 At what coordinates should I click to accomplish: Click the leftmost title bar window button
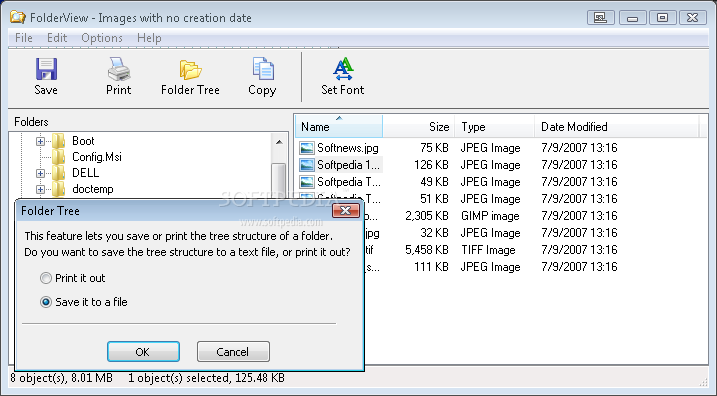[600, 18]
